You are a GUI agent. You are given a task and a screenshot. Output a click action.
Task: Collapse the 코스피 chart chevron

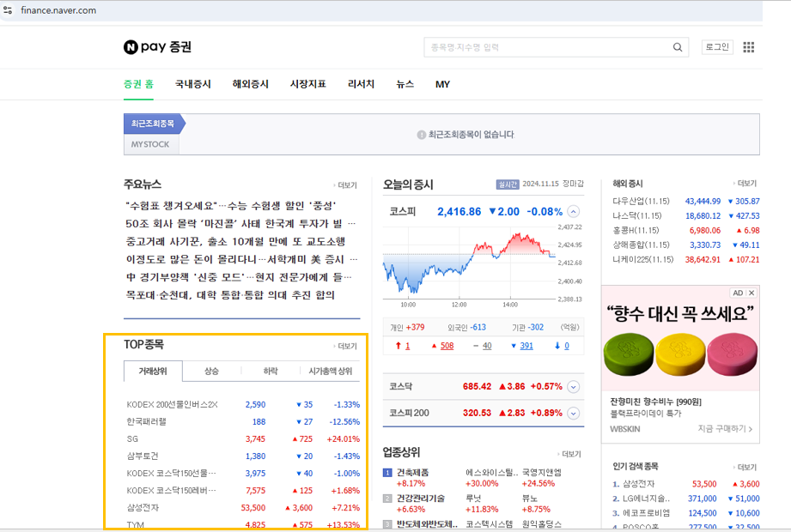[x=574, y=212]
